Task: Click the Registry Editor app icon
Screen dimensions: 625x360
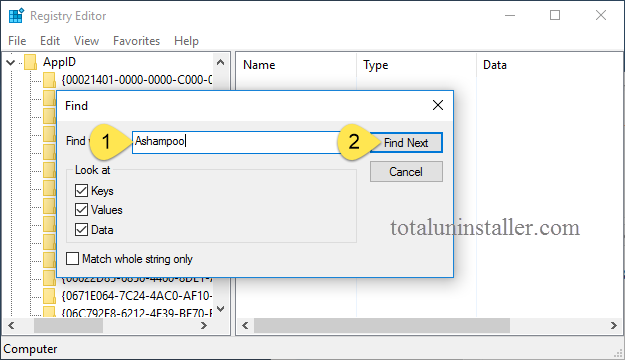Action: pyautogui.click(x=16, y=16)
